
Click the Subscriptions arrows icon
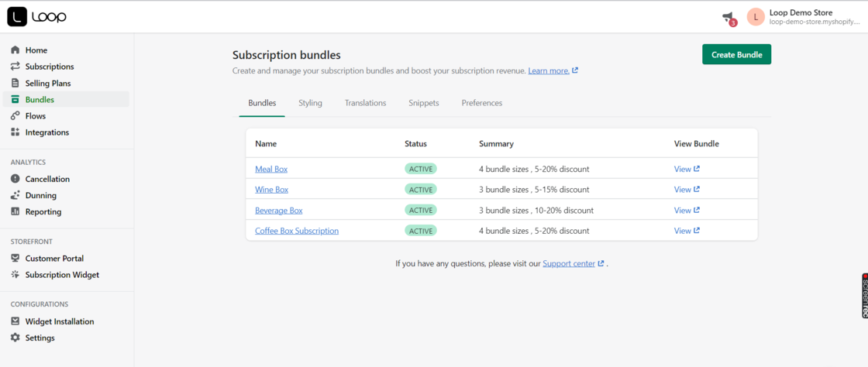pyautogui.click(x=15, y=67)
